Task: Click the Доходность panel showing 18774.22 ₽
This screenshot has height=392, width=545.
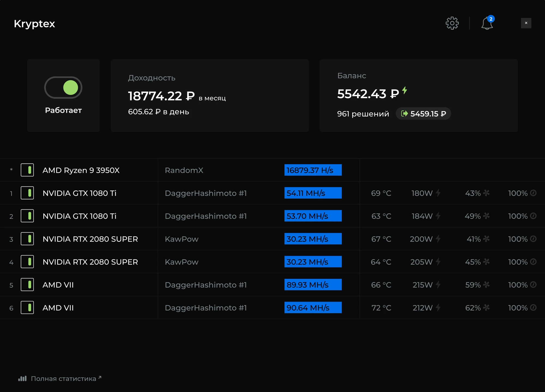Action: [209, 96]
